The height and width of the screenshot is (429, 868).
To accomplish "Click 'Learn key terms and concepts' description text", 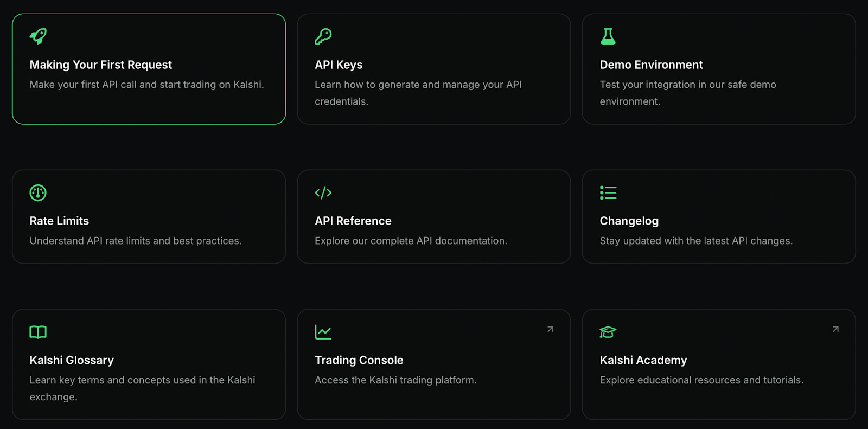I will 142,388.
